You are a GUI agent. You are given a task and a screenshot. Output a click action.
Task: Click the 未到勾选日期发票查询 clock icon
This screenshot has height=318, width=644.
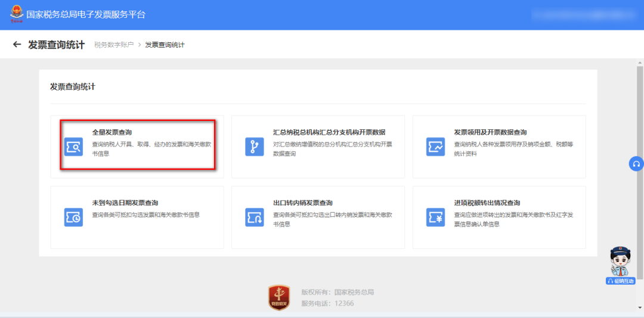(73, 217)
